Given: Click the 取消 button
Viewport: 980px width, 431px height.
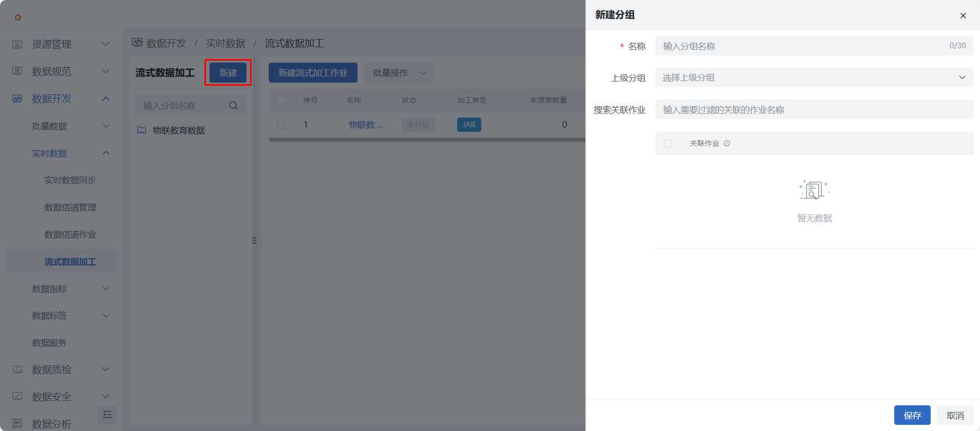Looking at the screenshot, I should (x=955, y=415).
